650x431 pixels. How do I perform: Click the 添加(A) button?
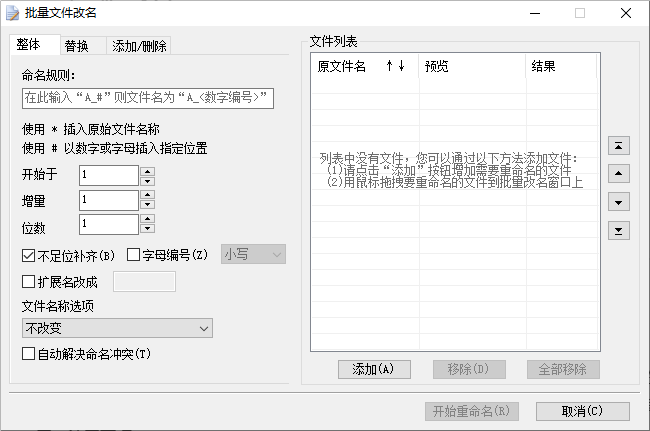point(374,369)
